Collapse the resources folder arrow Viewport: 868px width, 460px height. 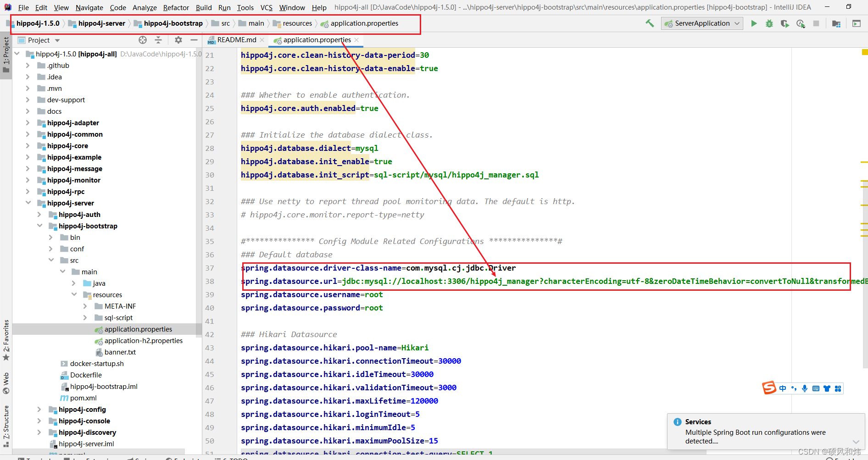click(x=74, y=294)
